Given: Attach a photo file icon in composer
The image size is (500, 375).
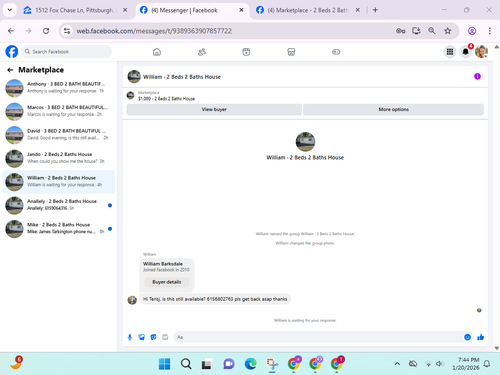Looking at the screenshot, I should tap(142, 337).
